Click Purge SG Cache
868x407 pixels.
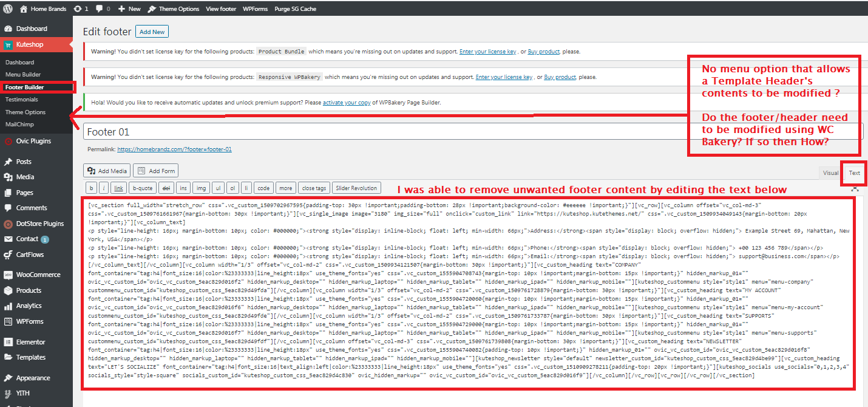(296, 9)
